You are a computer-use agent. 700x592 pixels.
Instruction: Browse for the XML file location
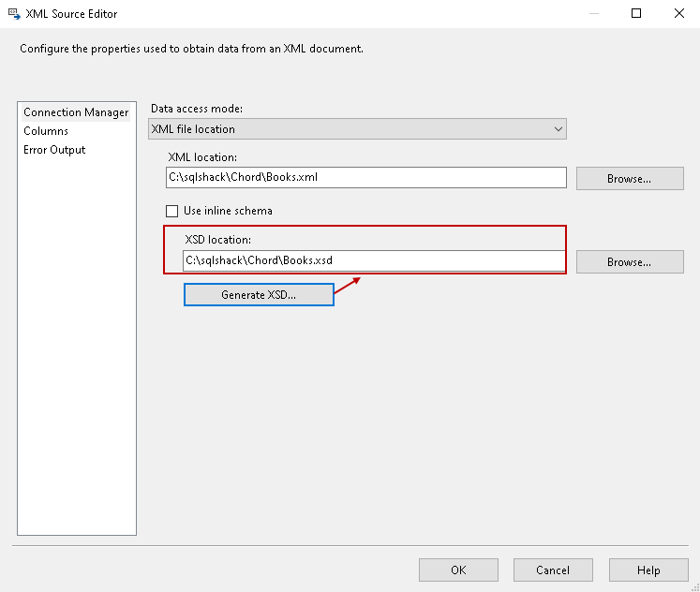point(629,178)
